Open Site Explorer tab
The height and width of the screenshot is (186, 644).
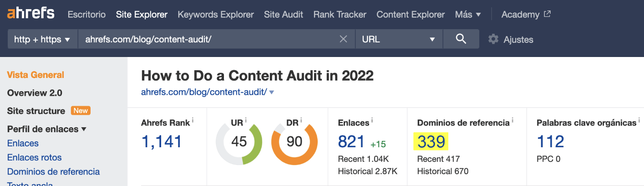pyautogui.click(x=142, y=15)
